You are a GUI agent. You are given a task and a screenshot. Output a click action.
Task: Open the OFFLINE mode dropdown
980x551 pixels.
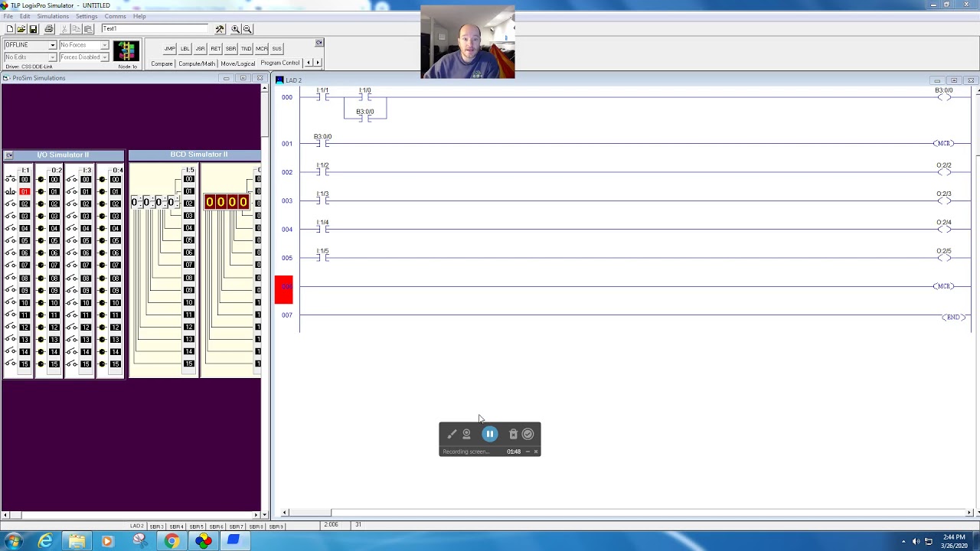coord(52,45)
